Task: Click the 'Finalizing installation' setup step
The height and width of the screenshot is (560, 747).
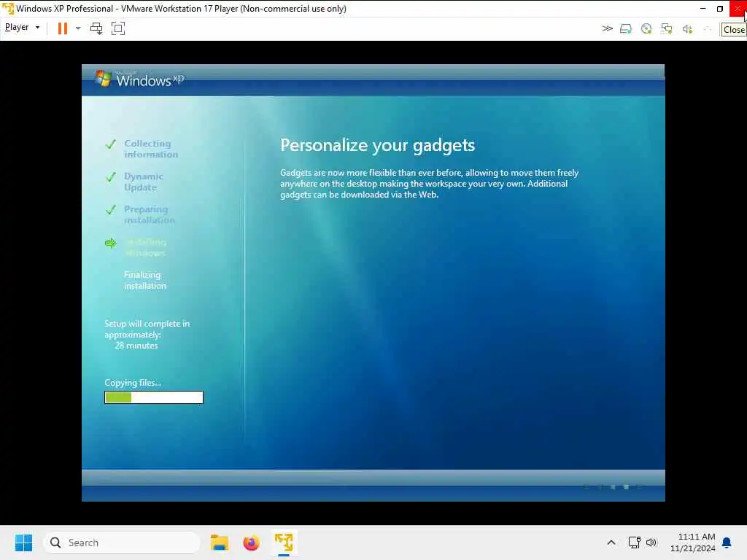Action: 145,280
